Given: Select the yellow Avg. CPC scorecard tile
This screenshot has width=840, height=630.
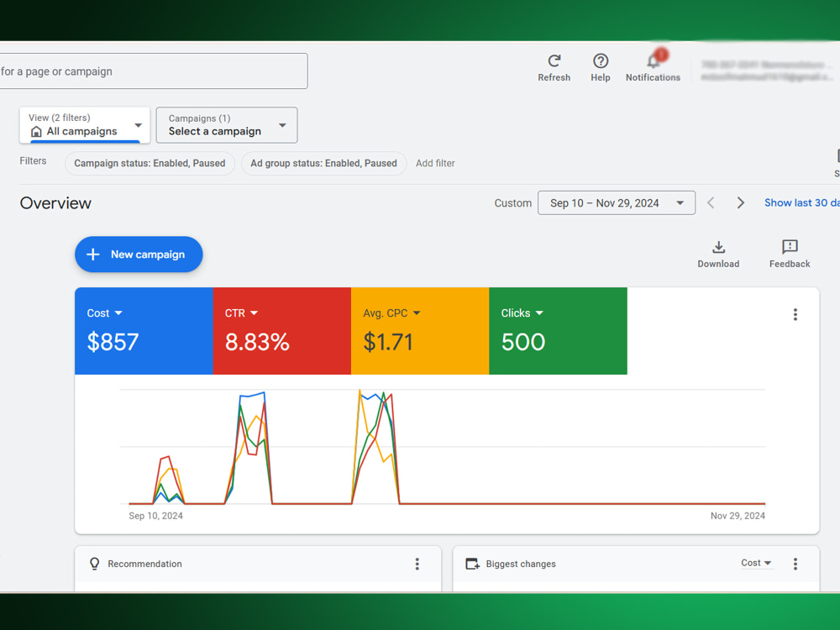Looking at the screenshot, I should [420, 331].
